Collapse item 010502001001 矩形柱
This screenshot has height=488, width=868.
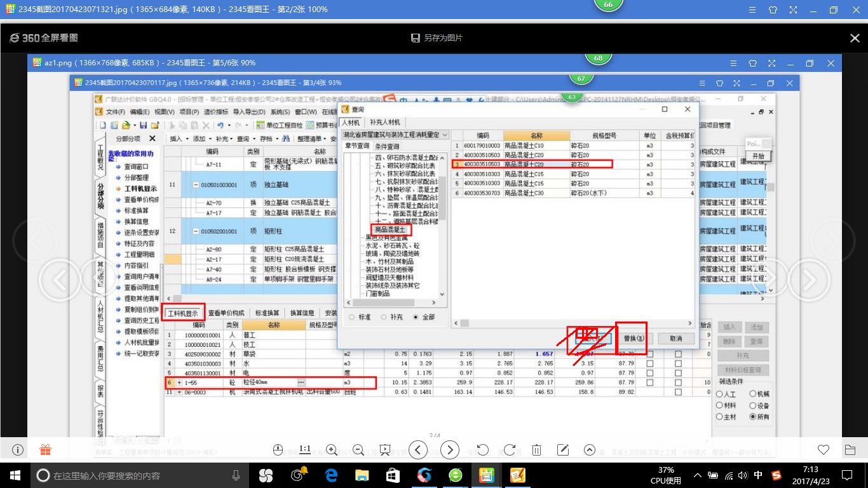pyautogui.click(x=196, y=231)
